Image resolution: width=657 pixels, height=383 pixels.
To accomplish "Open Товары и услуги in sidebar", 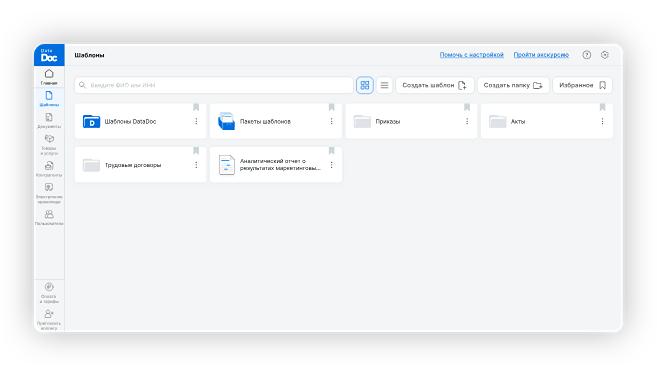I will click(49, 145).
